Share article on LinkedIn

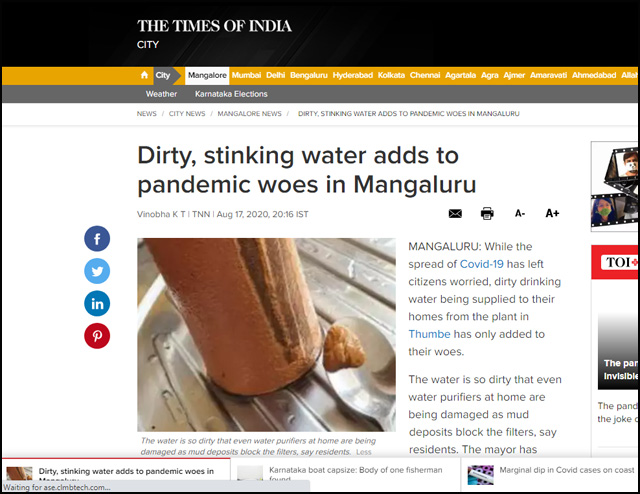pos(97,303)
